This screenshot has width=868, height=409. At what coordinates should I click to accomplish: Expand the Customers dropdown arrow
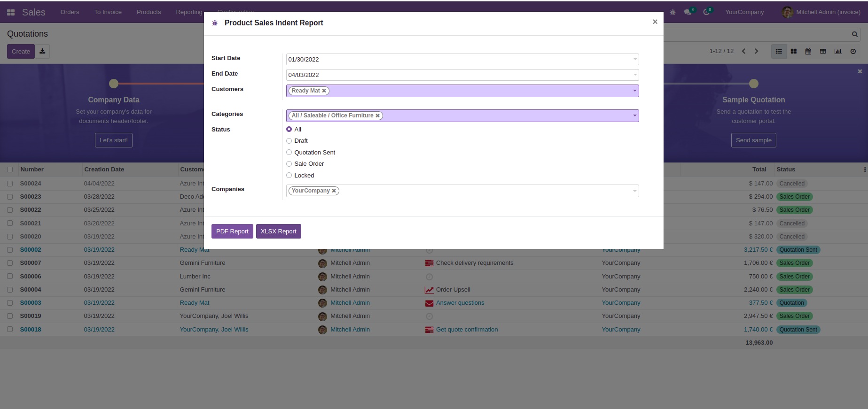point(634,91)
